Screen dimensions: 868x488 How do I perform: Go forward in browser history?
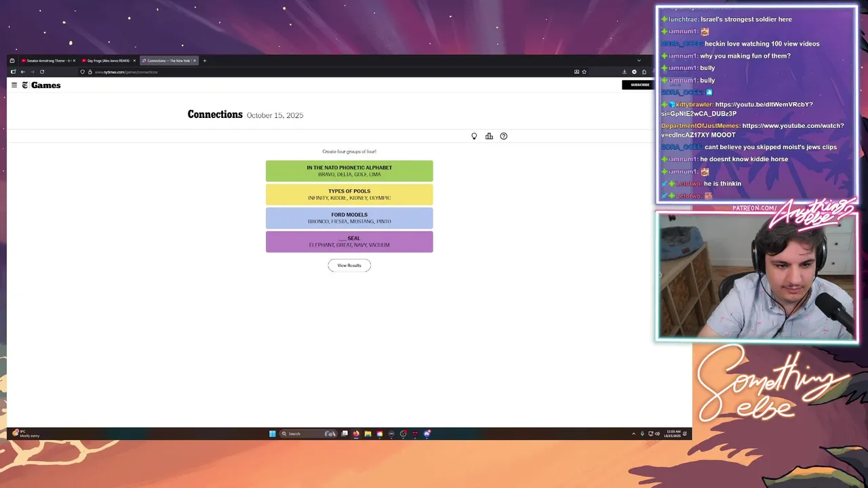[x=32, y=72]
